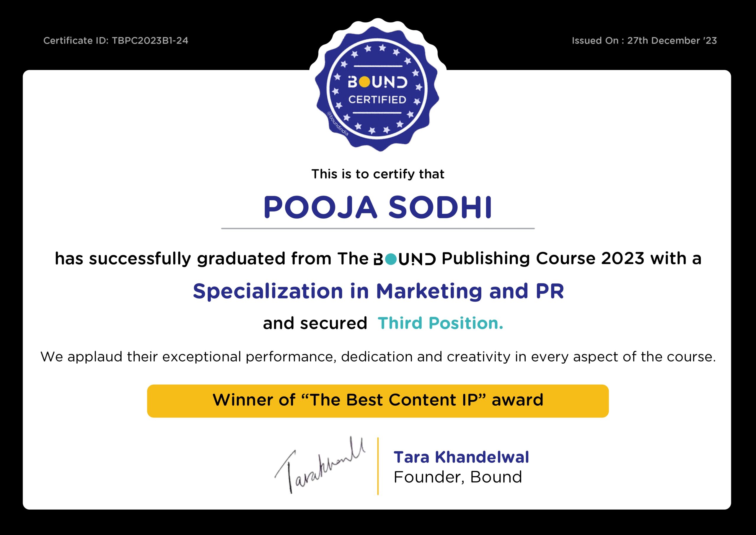Image resolution: width=756 pixels, height=535 pixels.
Task: Click the CERTIFIED text in badge
Action: click(x=377, y=100)
